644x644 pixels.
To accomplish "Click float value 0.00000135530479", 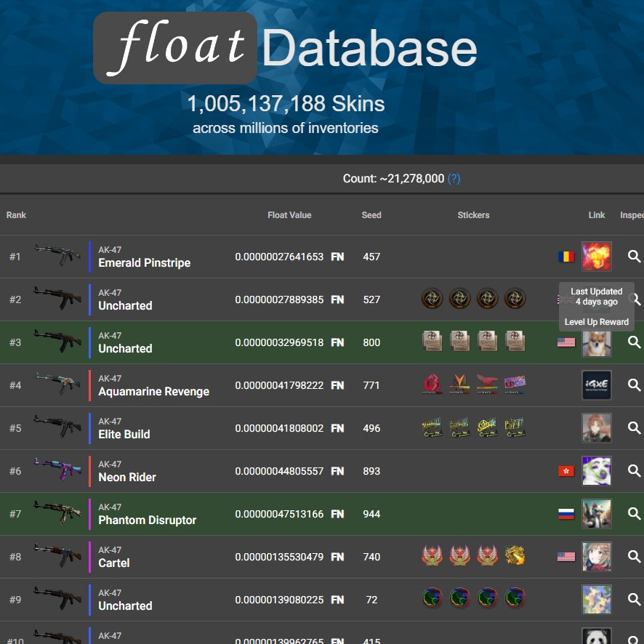I will [x=279, y=557].
